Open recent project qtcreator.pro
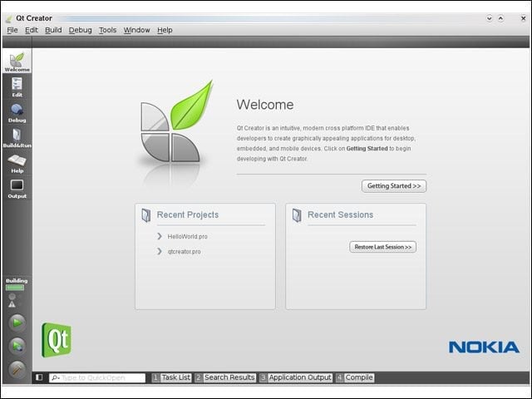The image size is (532, 399). coord(184,251)
